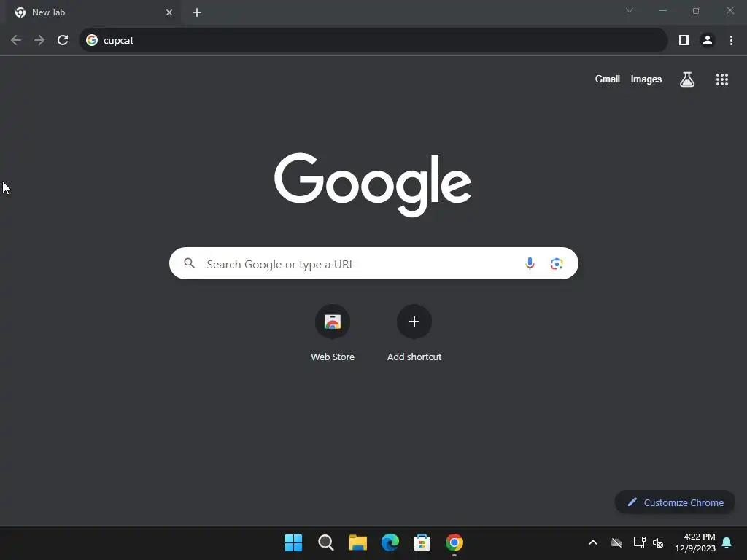Launch Microsoft Edge from the taskbar
747x560 pixels.
click(390, 542)
